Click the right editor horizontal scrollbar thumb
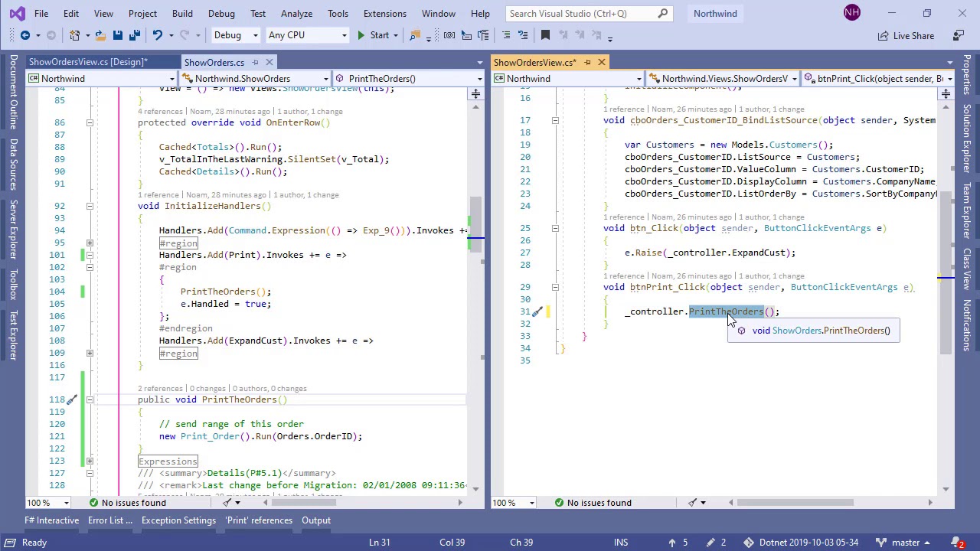 (x=796, y=503)
